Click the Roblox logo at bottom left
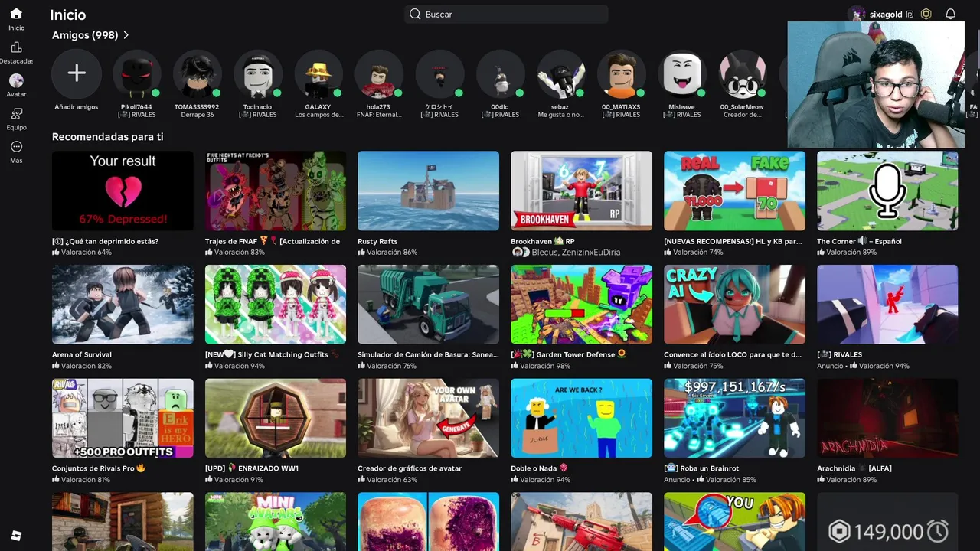The height and width of the screenshot is (551, 980). [x=16, y=534]
